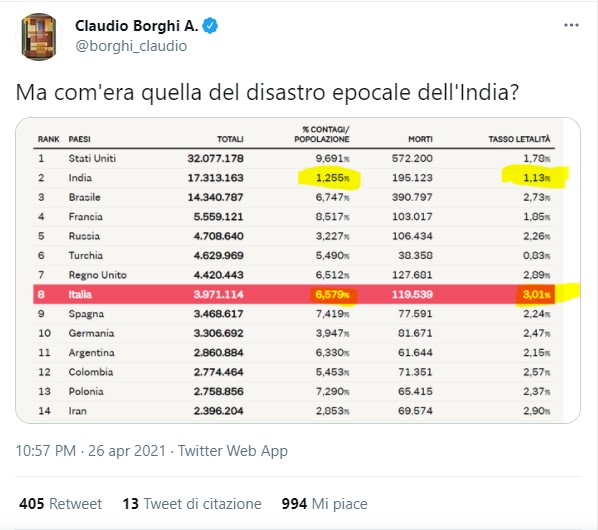Screen dimensions: 598x530
Task: Click the Stati Uniti row in image
Action: pyautogui.click(x=294, y=158)
